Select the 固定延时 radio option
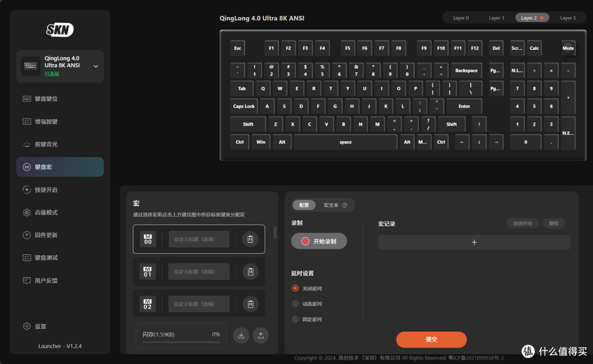The height and width of the screenshot is (364, 593). point(295,320)
